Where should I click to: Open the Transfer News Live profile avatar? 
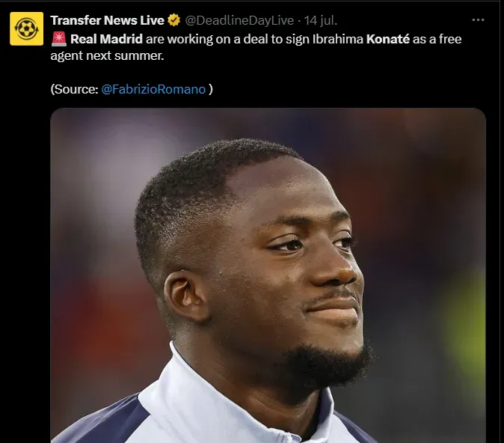(x=27, y=28)
